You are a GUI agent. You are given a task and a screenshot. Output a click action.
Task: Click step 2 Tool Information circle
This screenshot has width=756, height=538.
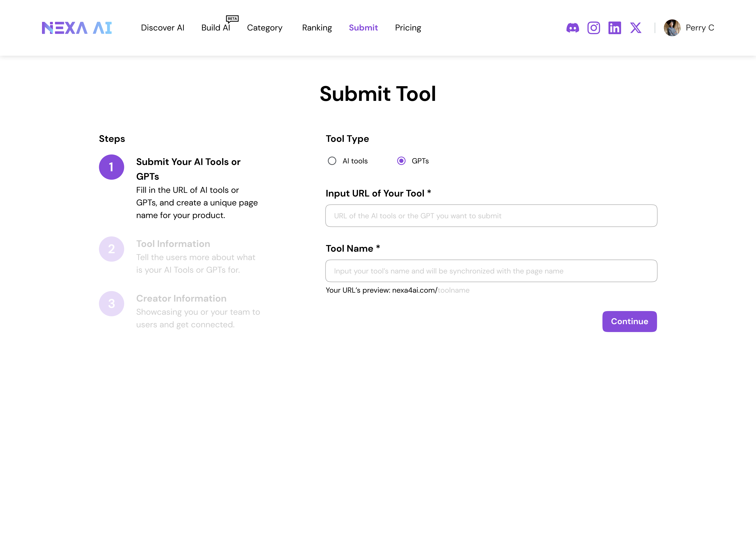tap(111, 249)
